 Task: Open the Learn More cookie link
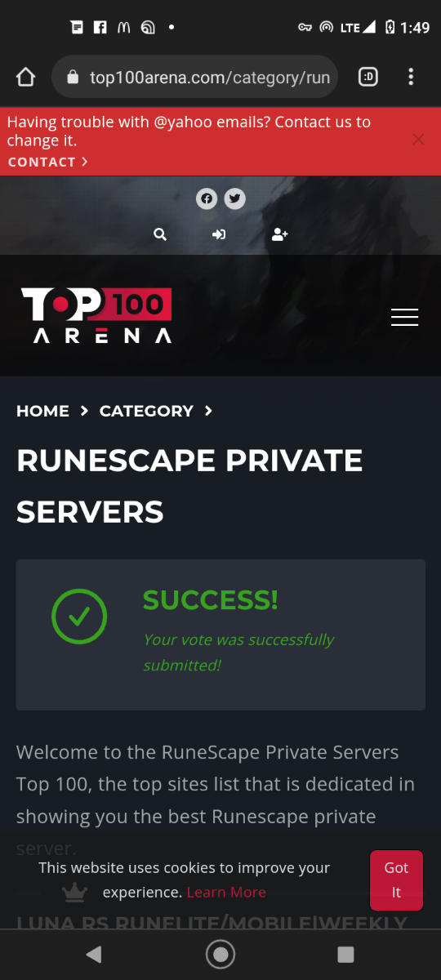pyautogui.click(x=226, y=893)
